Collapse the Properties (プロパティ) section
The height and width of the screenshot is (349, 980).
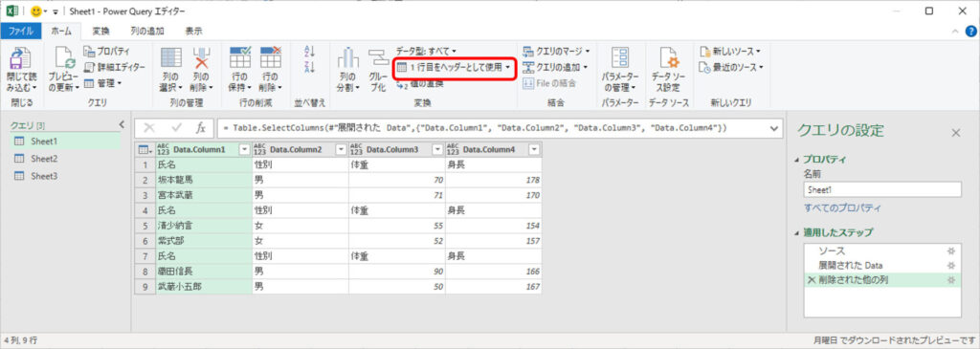pyautogui.click(x=796, y=160)
